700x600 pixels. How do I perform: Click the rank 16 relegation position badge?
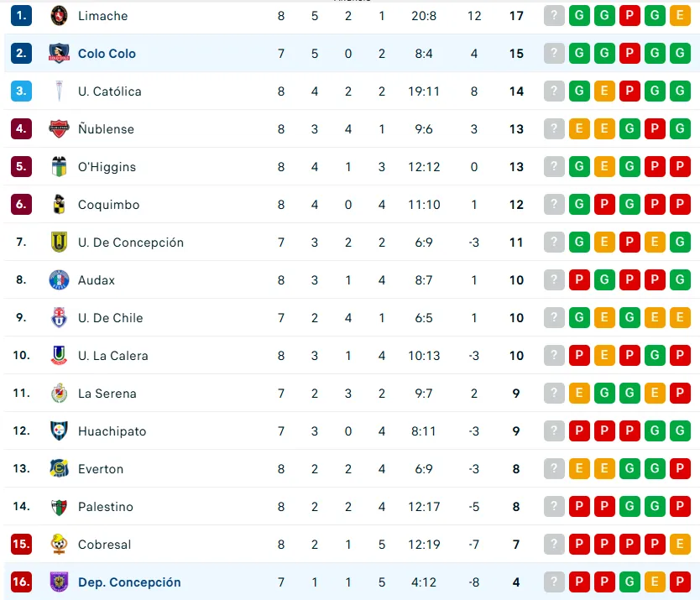coord(21,582)
